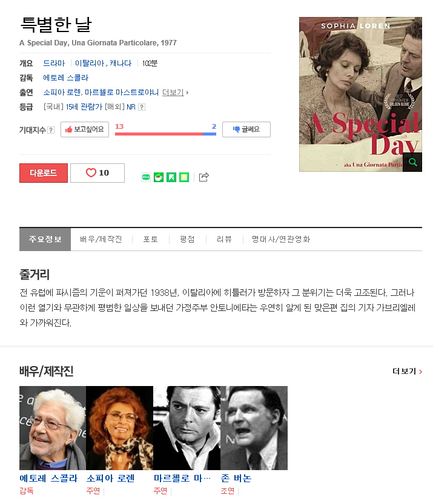
Task: Share to Naver Cafe with the cup icon
Action: click(159, 177)
